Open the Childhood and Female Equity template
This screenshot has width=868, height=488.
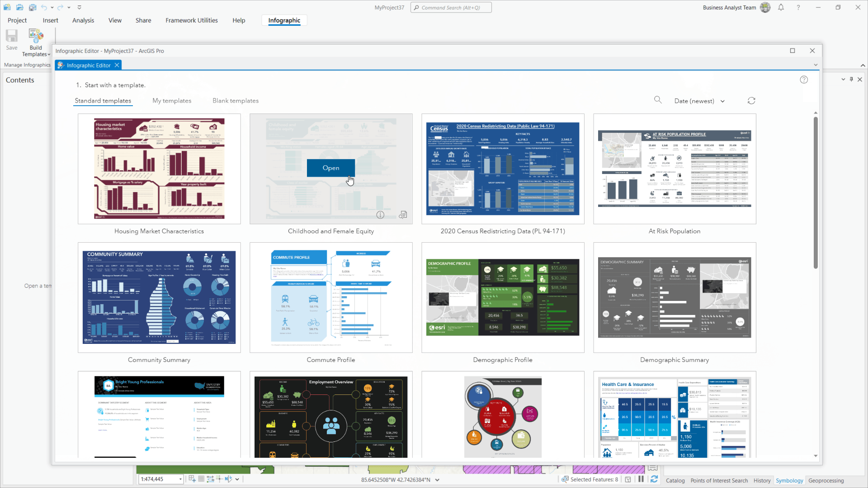(x=331, y=168)
